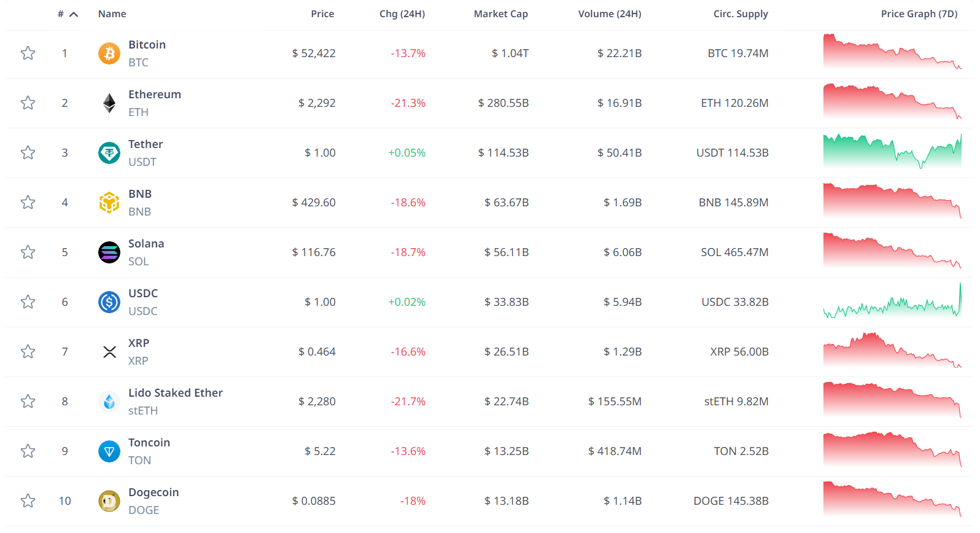
Task: Click the BNB logo icon
Action: point(109,203)
